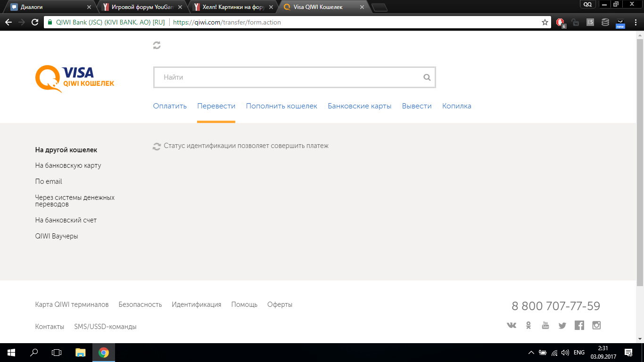Open the Безопасность footer link
The image size is (644, 362).
click(140, 304)
